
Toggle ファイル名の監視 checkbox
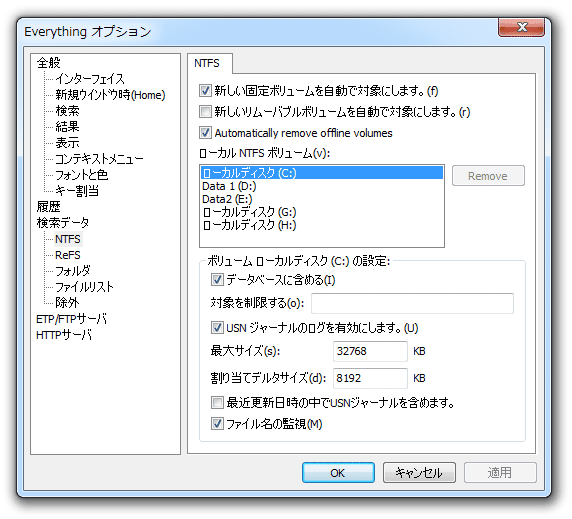click(x=217, y=424)
